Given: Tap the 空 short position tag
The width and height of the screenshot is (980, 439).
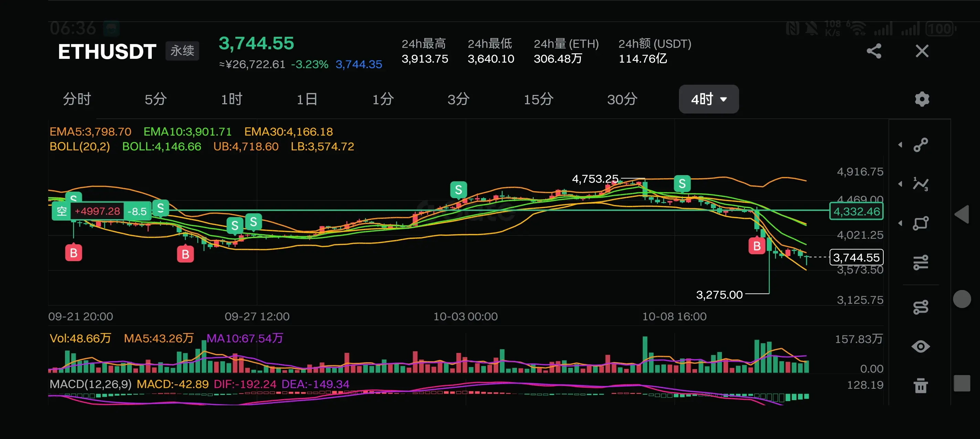Looking at the screenshot, I should (x=62, y=211).
